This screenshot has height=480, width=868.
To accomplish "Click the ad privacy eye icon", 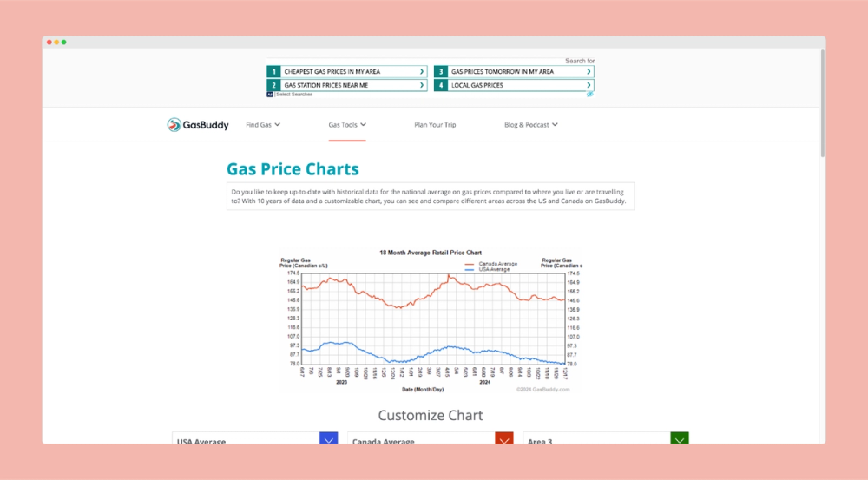I will click(590, 94).
